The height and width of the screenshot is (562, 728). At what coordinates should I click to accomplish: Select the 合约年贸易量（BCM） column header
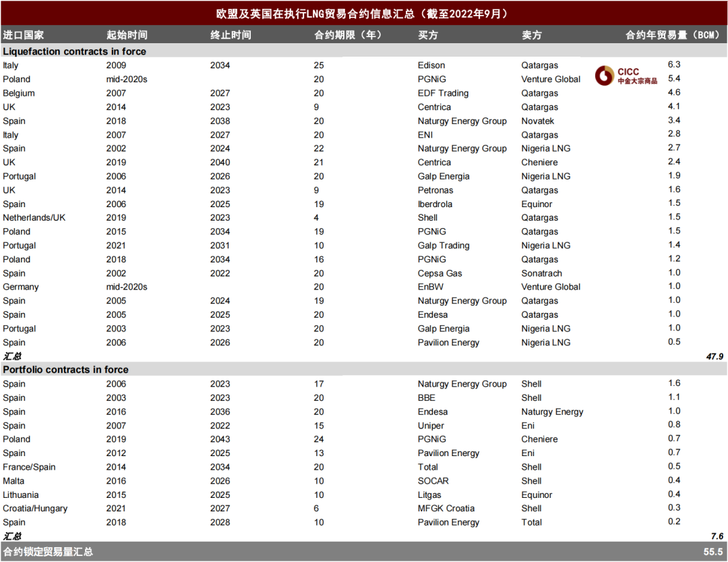[x=672, y=35]
